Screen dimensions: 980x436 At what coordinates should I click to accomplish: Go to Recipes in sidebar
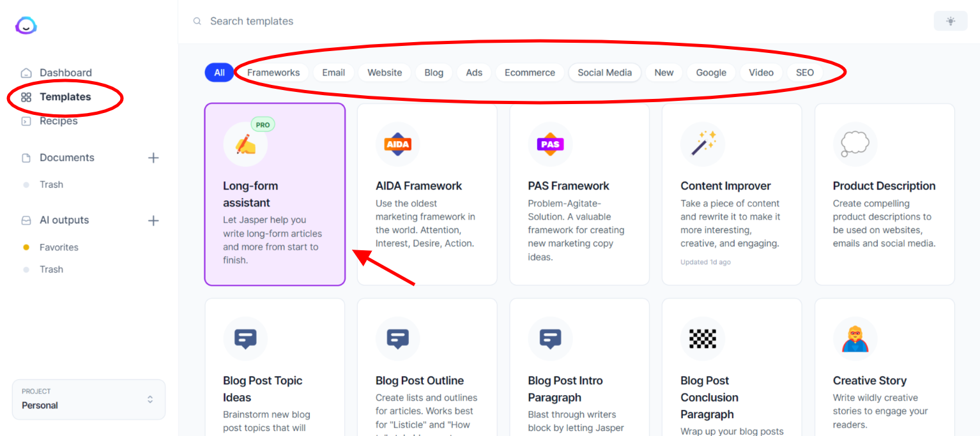pyautogui.click(x=58, y=121)
